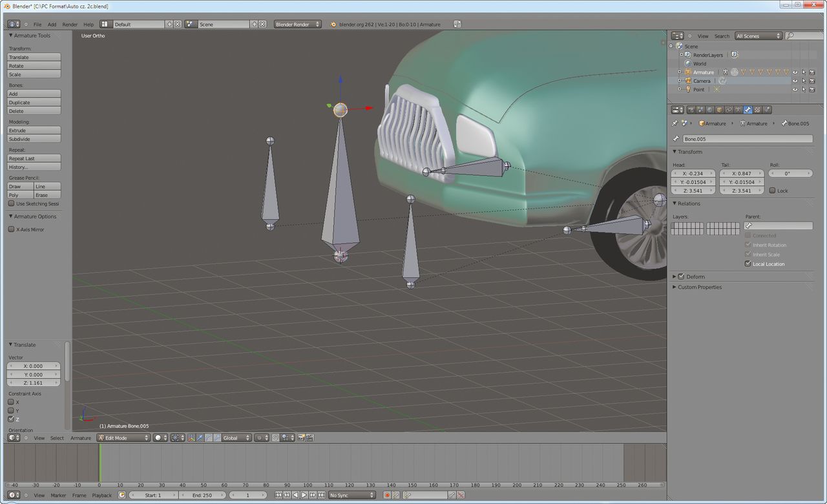
Task: Toggle selectability arrow for Armature
Action: 804,72
